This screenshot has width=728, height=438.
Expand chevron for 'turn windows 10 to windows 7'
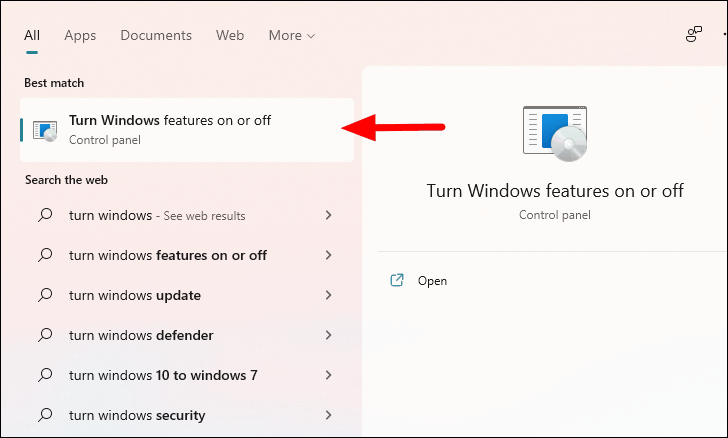click(329, 375)
